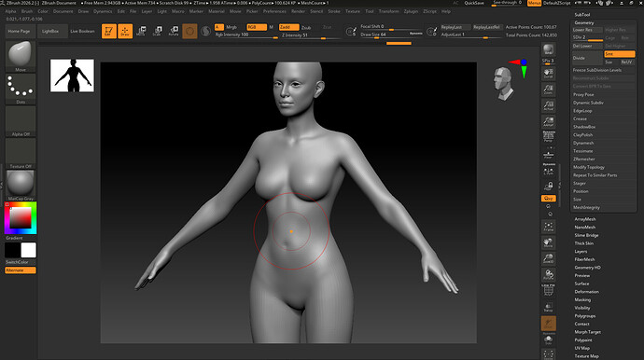Click the Actual size icon

(x=548, y=105)
